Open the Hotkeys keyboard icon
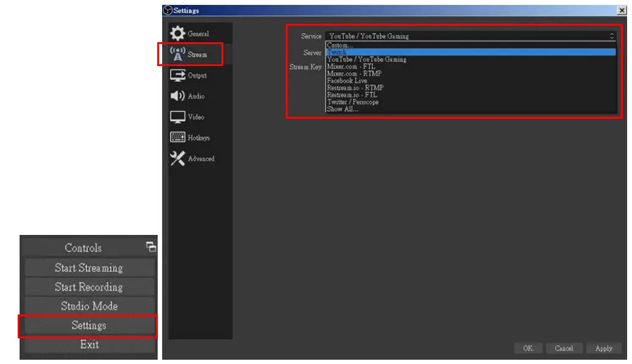Screen dimensions: 632x364 pos(177,137)
